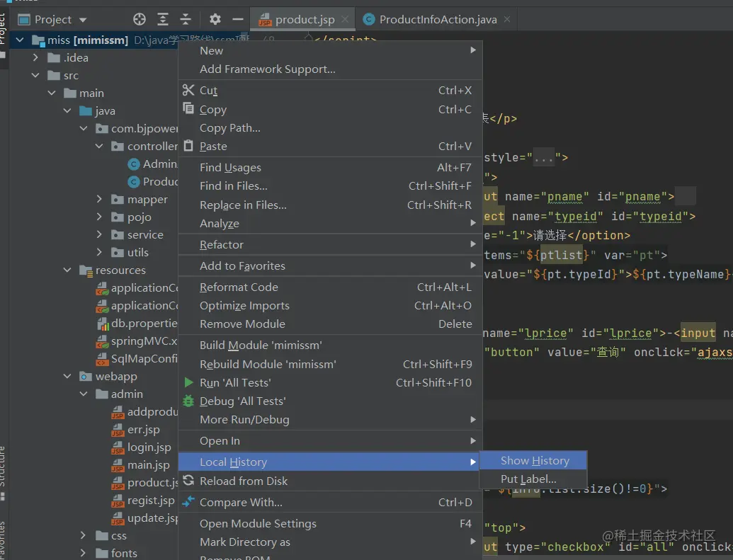Open the New submenu
Viewport: 733px width, 560px height.
click(330, 50)
